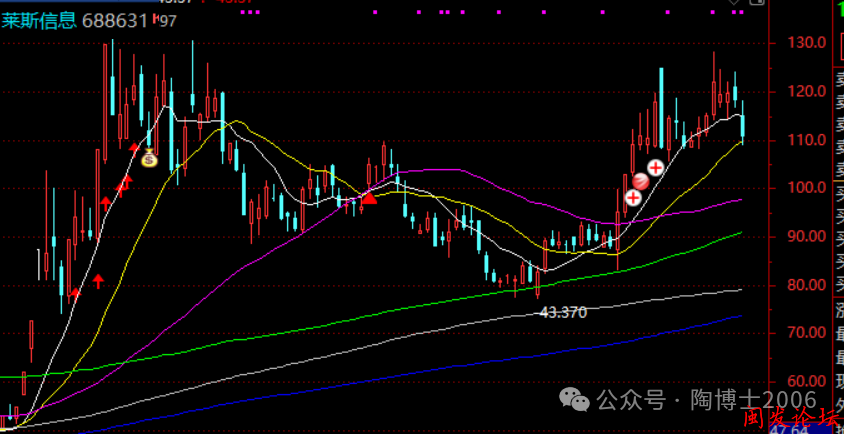Click the tall cyan candlestick near 120
Viewport: 844px width, 434px height.
[661, 110]
